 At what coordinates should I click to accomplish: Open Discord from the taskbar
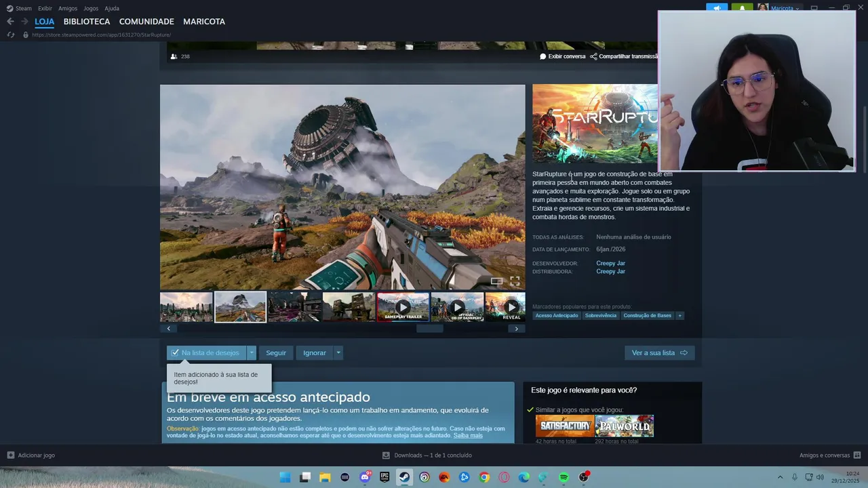pos(365,477)
